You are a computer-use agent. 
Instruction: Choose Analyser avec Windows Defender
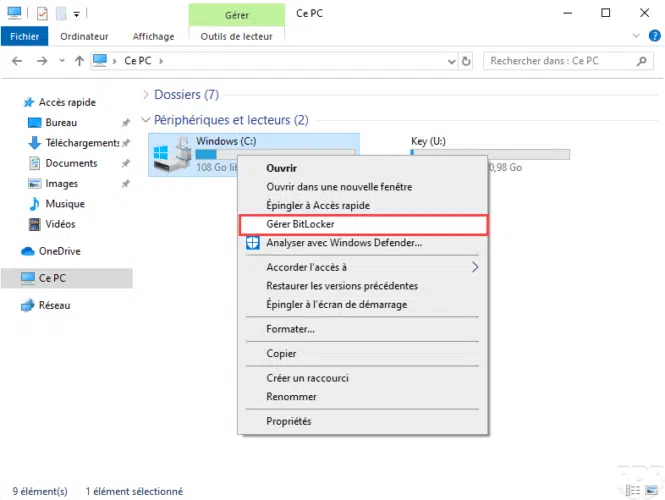(344, 243)
